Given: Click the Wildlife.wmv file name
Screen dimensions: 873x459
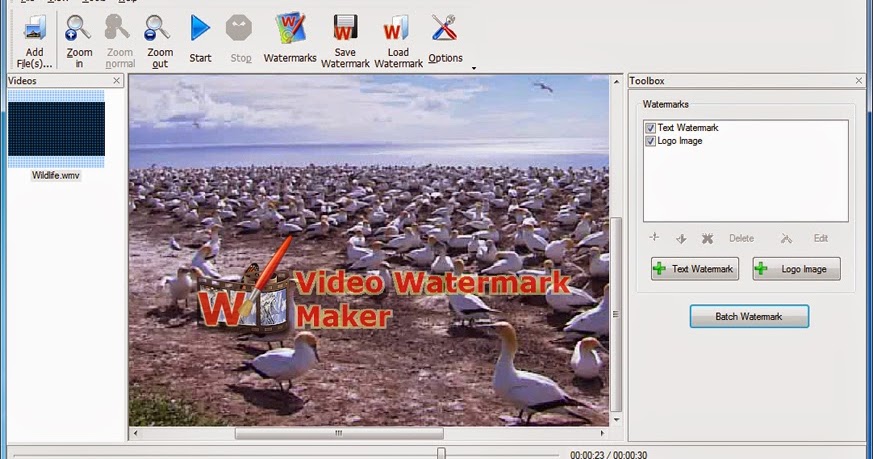Looking at the screenshot, I should click(56, 175).
